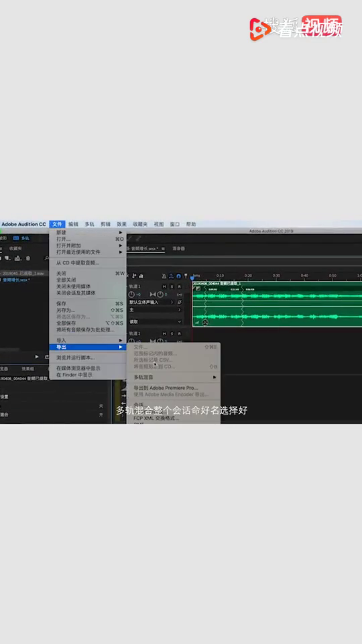The image size is (362, 644).
Task: Click the import file icon in Files panel
Action: coord(17,258)
